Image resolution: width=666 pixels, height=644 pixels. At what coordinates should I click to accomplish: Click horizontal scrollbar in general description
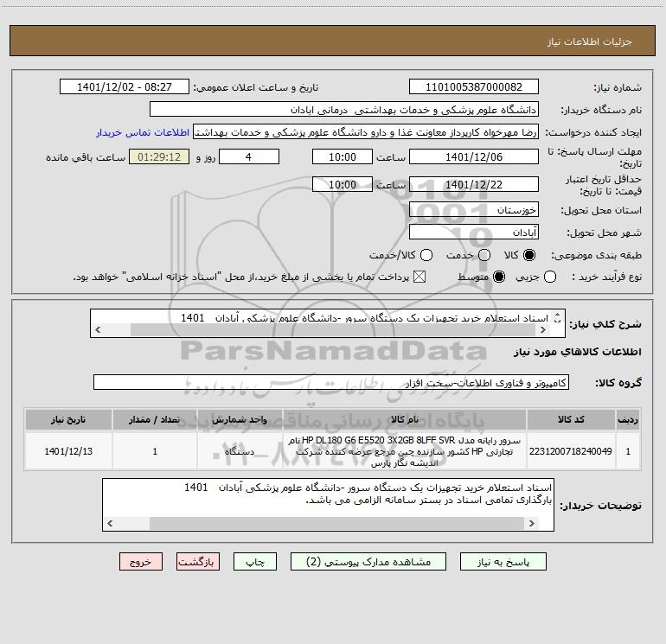[x=320, y=330]
